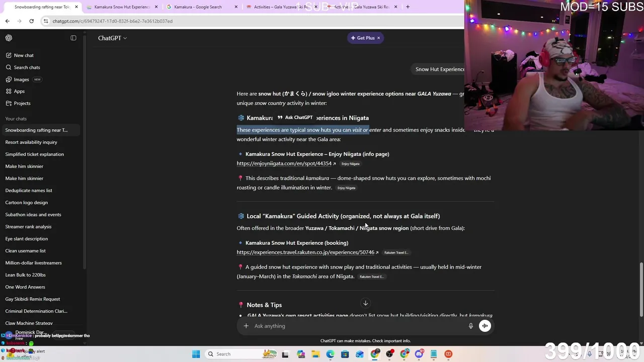Click the browser Back arrow
Image resolution: width=644 pixels, height=362 pixels.
[7, 21]
